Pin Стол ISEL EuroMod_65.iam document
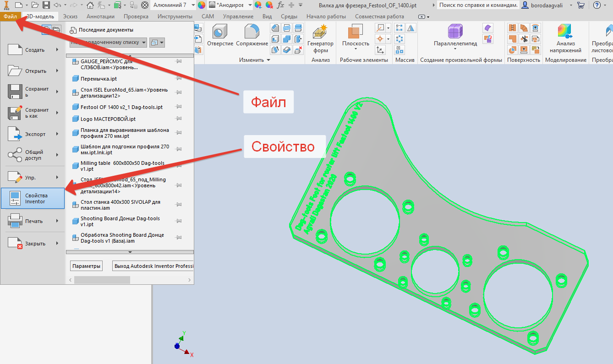This screenshot has height=364, width=613. [179, 92]
